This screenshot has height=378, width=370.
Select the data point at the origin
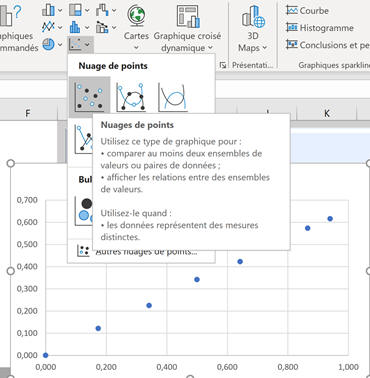[46, 355]
